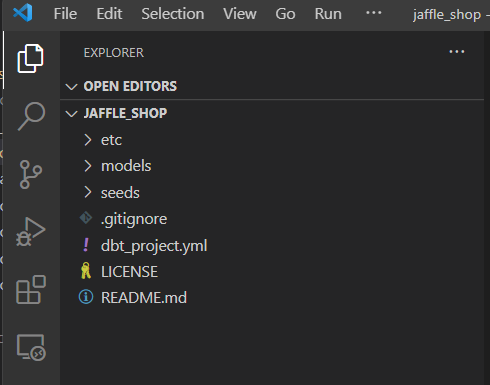Open the Selection menu
Image resolution: width=490 pixels, height=385 pixels.
tap(173, 14)
